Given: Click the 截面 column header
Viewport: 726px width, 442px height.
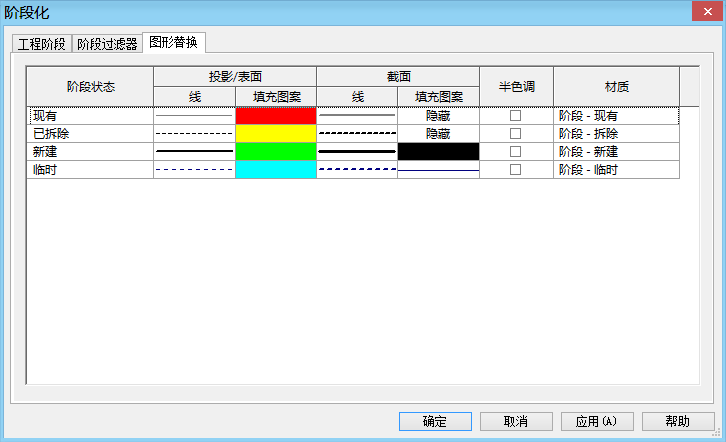Looking at the screenshot, I should pyautogui.click(x=398, y=76).
